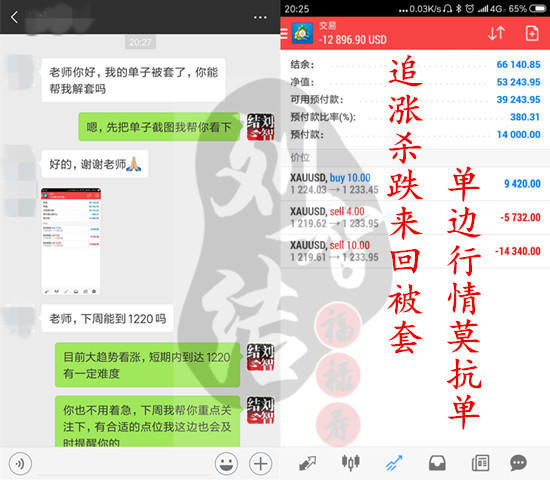This screenshot has width=550, height=480.
Task: Select XAUUSD sell 10.00 position row
Action: pyautogui.click(x=415, y=251)
